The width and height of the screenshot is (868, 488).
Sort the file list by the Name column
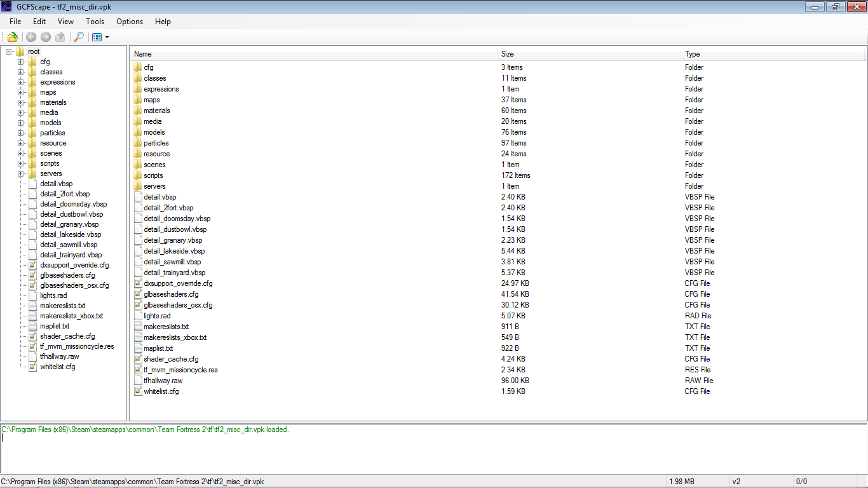point(313,54)
